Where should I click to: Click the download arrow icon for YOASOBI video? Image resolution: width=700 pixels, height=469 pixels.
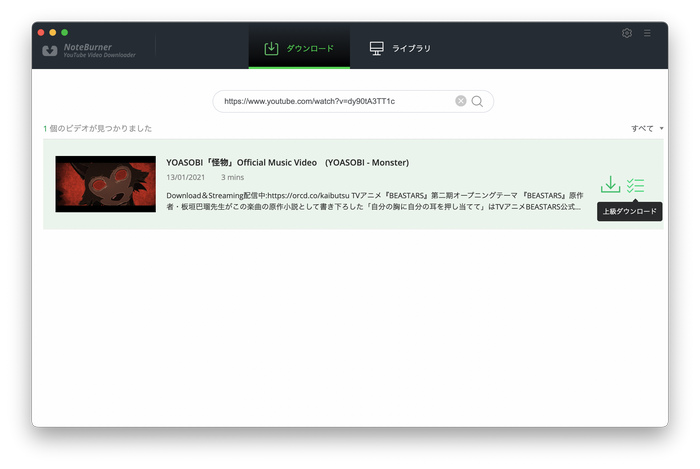point(610,184)
